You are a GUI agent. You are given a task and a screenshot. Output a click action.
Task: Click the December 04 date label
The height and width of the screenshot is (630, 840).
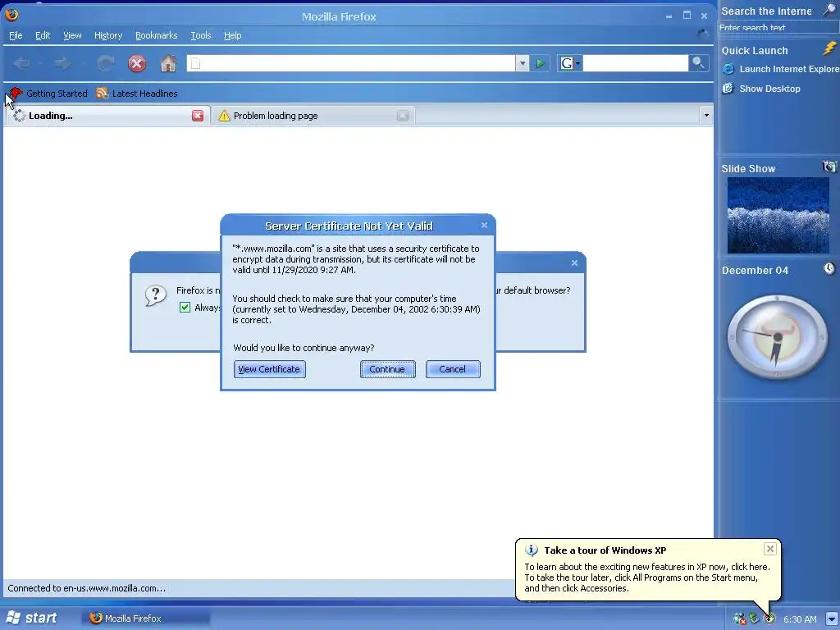click(755, 271)
